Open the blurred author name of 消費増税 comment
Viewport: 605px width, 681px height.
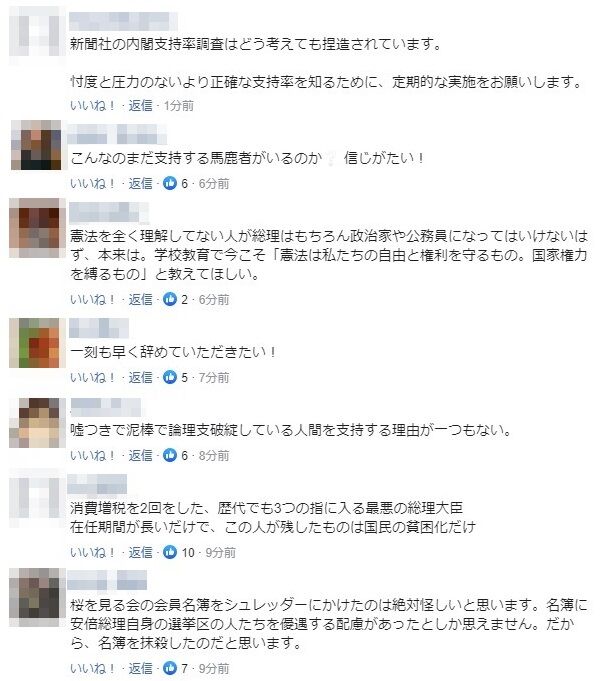(x=97, y=484)
